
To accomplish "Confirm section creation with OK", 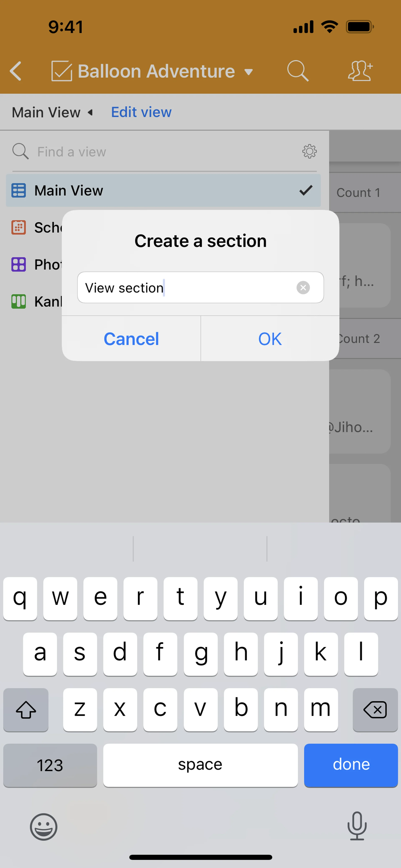I will pos(270,339).
